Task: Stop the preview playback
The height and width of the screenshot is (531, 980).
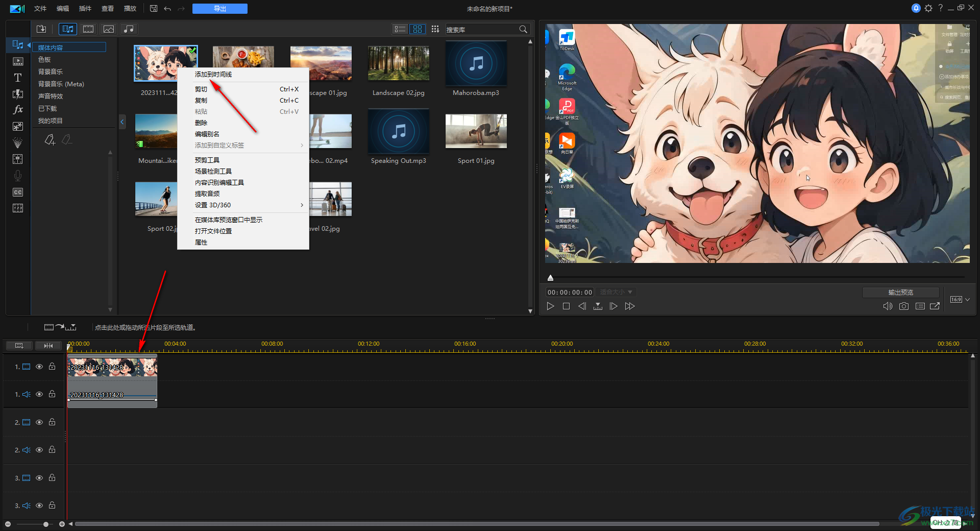Action: click(x=566, y=306)
